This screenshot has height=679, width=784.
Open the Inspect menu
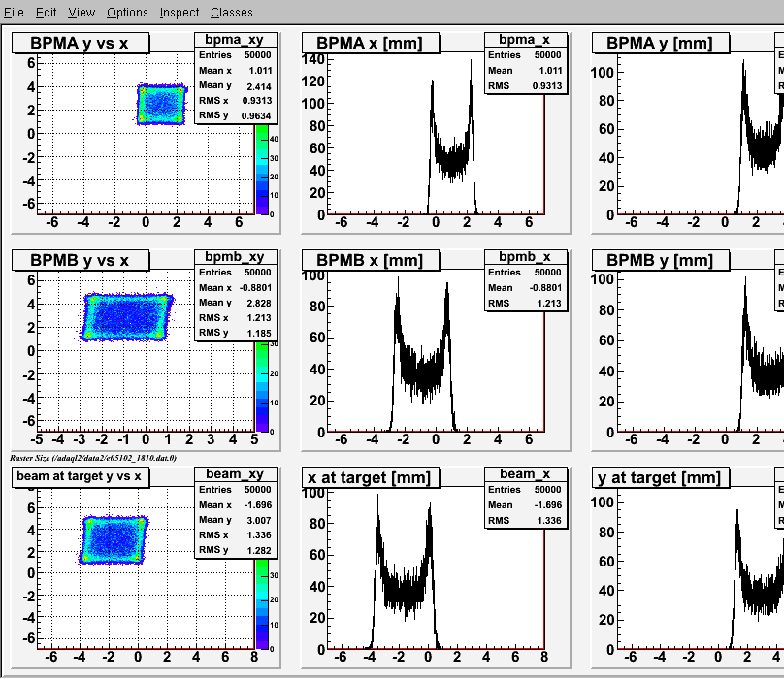180,12
